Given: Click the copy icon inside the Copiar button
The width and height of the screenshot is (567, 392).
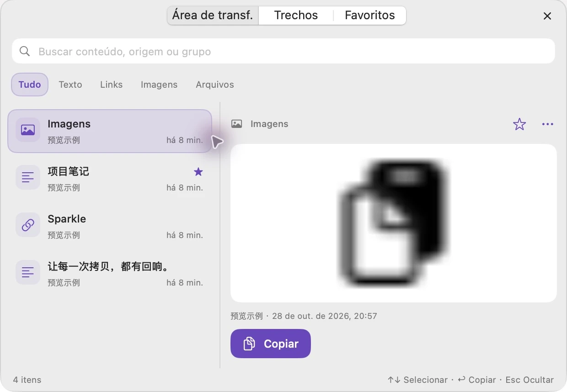Looking at the screenshot, I should [249, 344].
